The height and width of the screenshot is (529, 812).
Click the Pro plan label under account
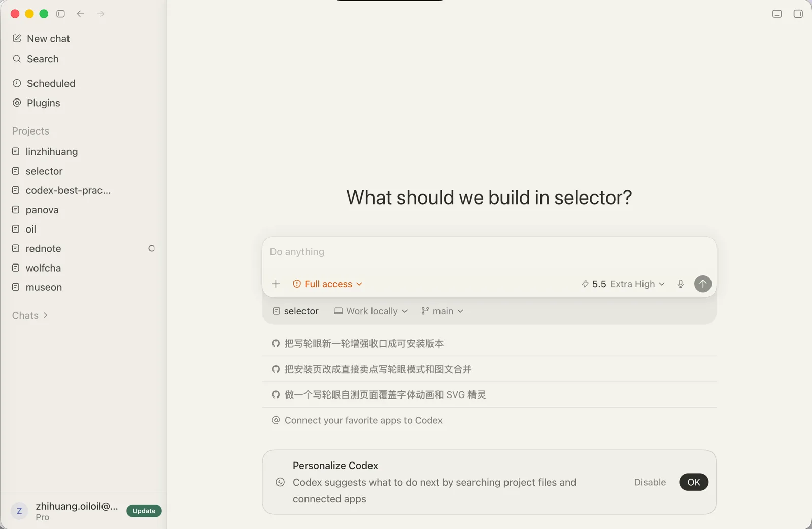43,517
